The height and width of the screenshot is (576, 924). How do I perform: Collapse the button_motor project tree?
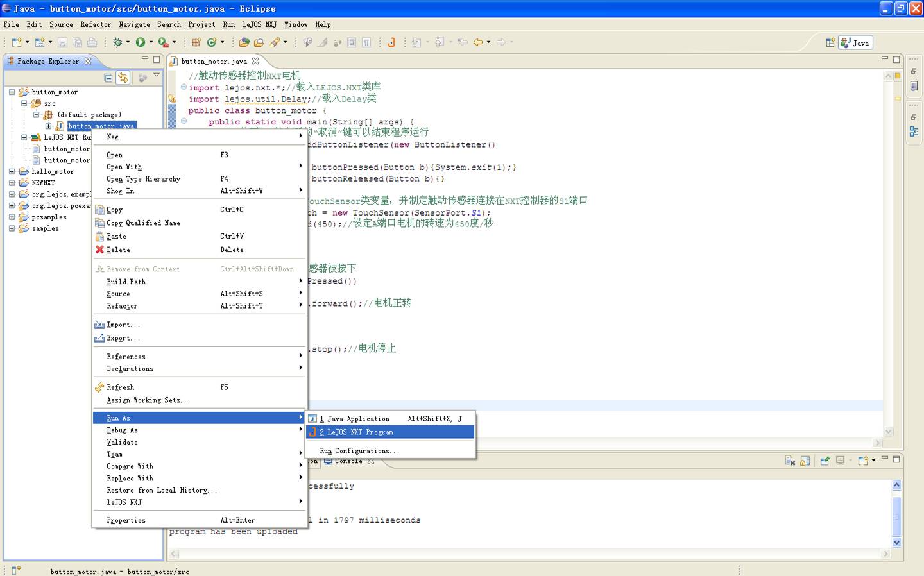click(12, 92)
